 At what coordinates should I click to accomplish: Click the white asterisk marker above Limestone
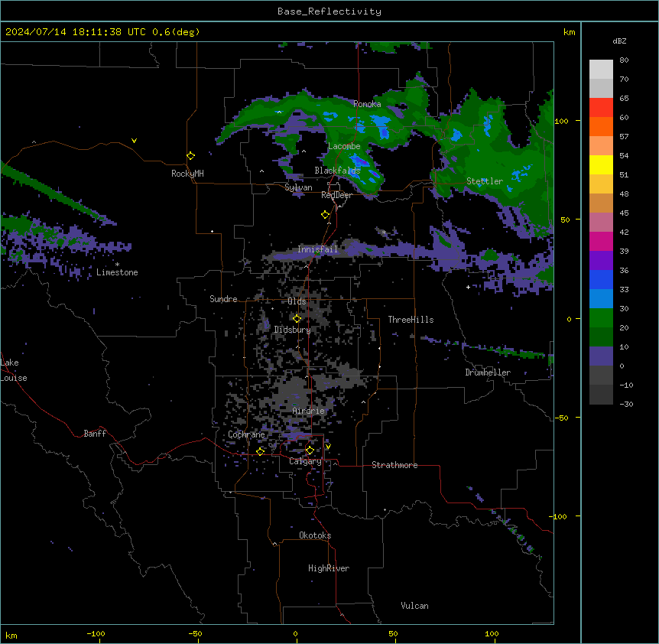(117, 265)
